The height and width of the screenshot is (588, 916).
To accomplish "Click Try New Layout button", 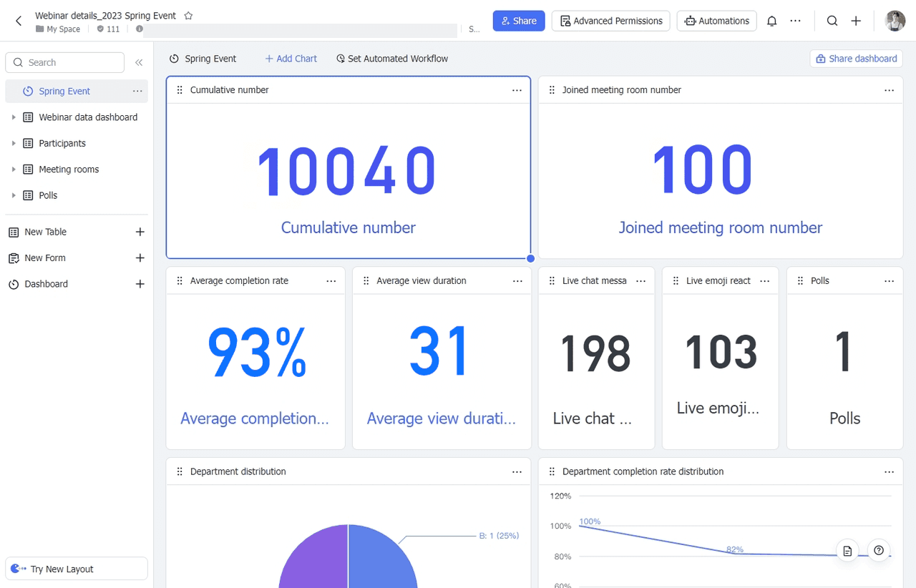I will click(77, 569).
